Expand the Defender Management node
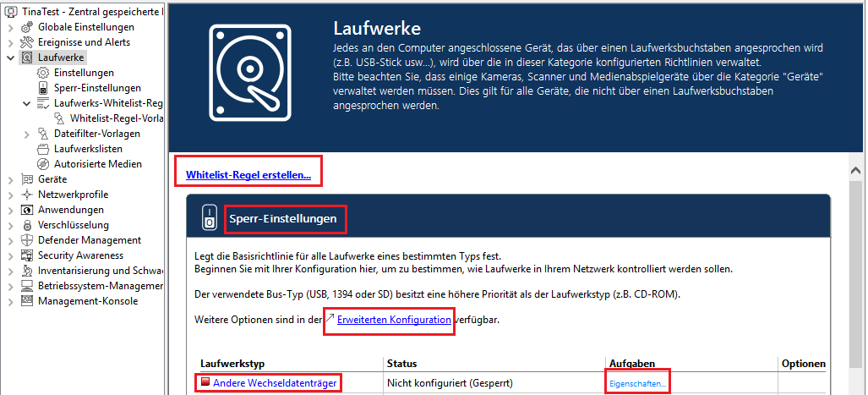This screenshot has width=868, height=395. pyautogui.click(x=11, y=240)
